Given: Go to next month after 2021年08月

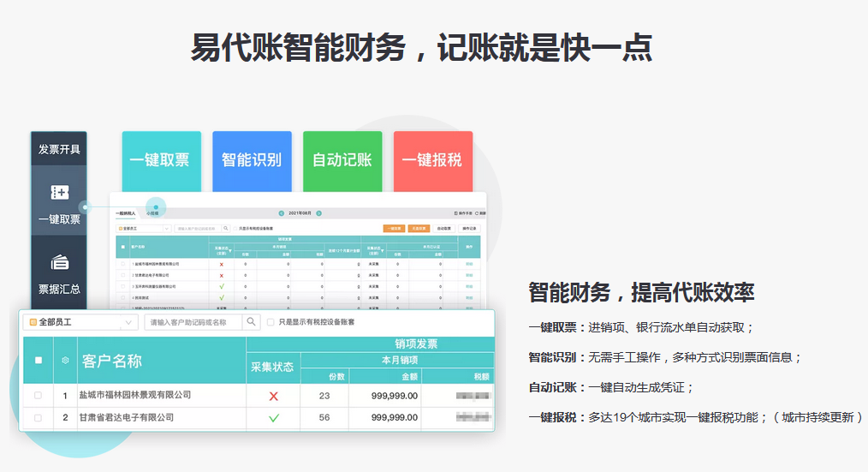Looking at the screenshot, I should click(x=318, y=213).
